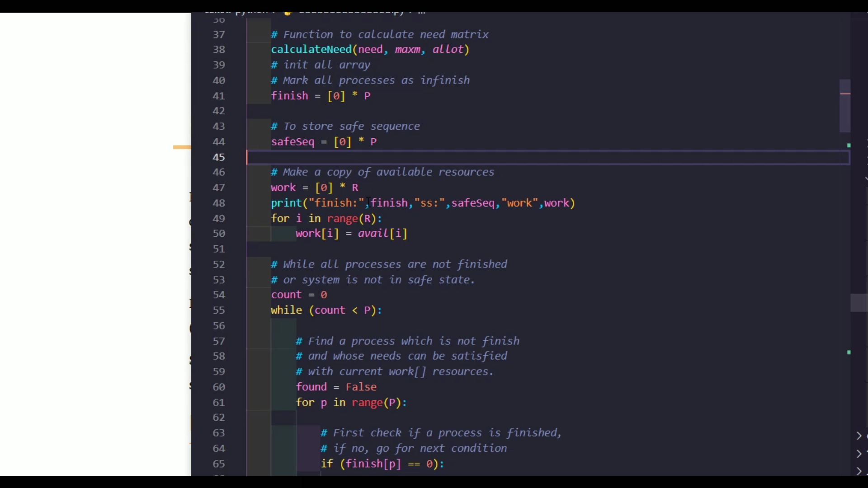The image size is (868, 488).
Task: Click the 'calculateNeed' function call
Action: (311, 50)
